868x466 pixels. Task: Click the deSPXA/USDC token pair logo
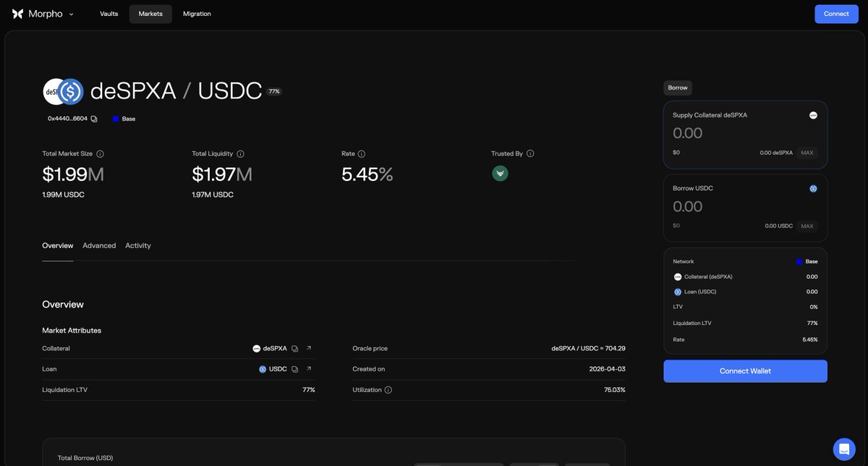click(x=64, y=92)
